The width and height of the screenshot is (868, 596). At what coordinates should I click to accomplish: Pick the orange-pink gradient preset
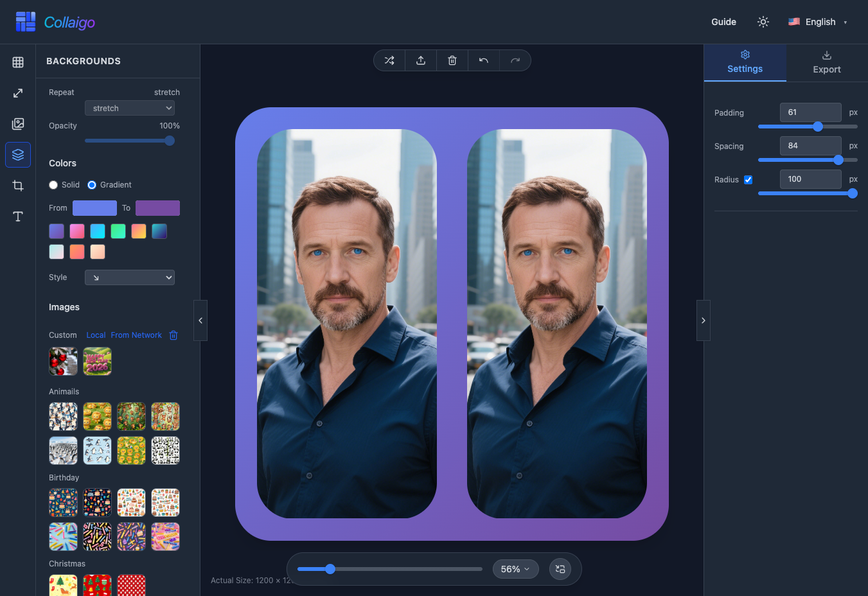(139, 231)
